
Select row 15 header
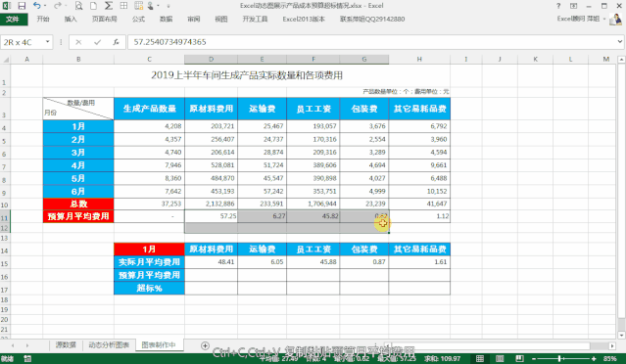[5, 263]
